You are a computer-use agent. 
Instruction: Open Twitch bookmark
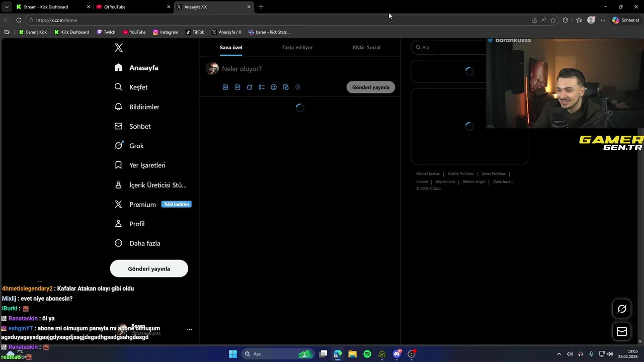[106, 32]
